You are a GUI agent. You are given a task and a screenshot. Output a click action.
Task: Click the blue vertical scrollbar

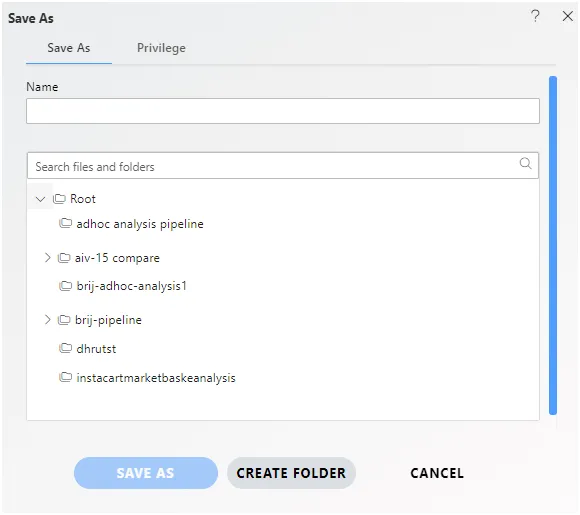553,245
